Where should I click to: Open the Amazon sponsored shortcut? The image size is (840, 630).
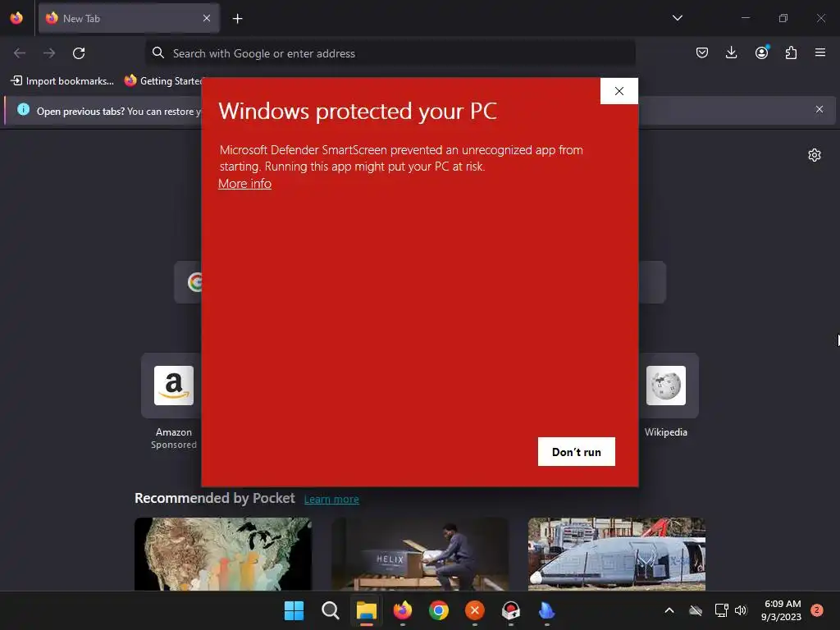coord(174,386)
